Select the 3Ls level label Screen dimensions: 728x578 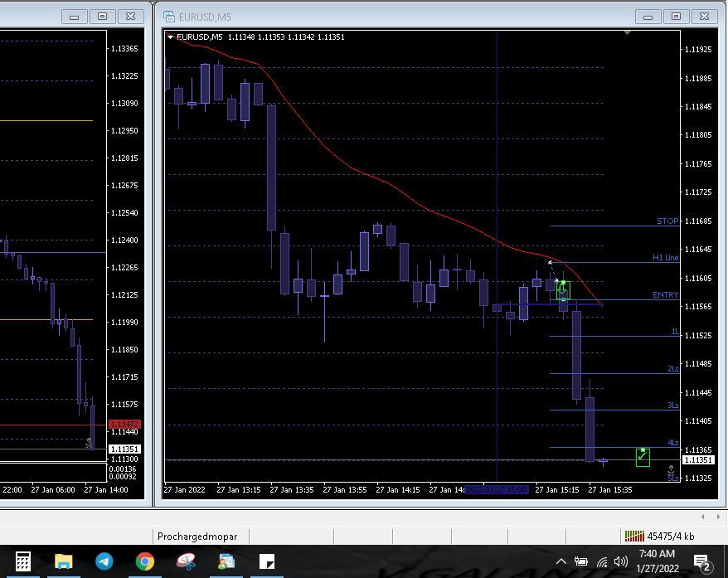[x=672, y=406]
